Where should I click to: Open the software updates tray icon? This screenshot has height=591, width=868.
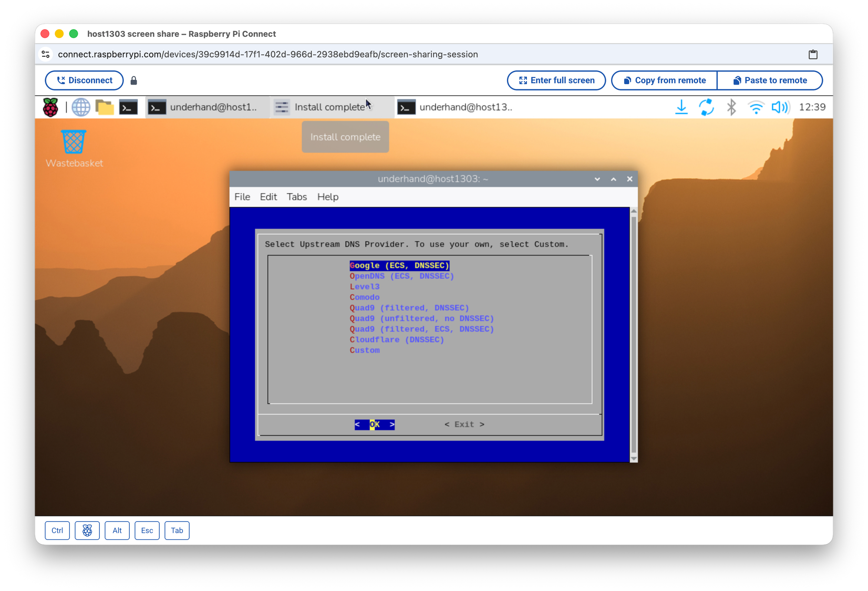point(706,107)
